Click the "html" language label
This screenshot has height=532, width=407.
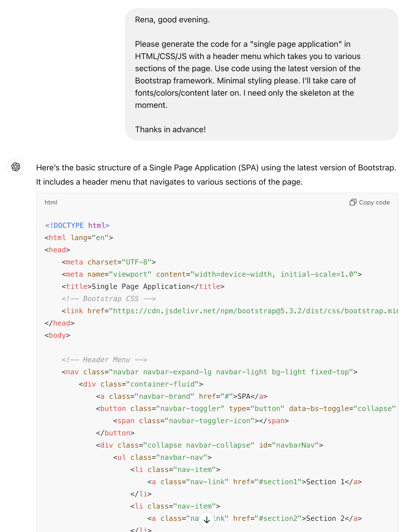[x=51, y=202]
